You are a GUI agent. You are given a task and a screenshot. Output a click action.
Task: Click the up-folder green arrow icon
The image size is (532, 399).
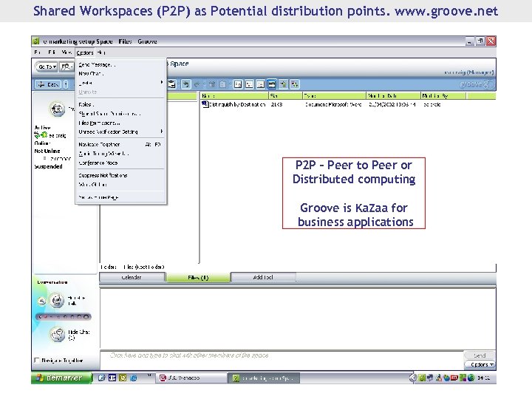click(283, 84)
